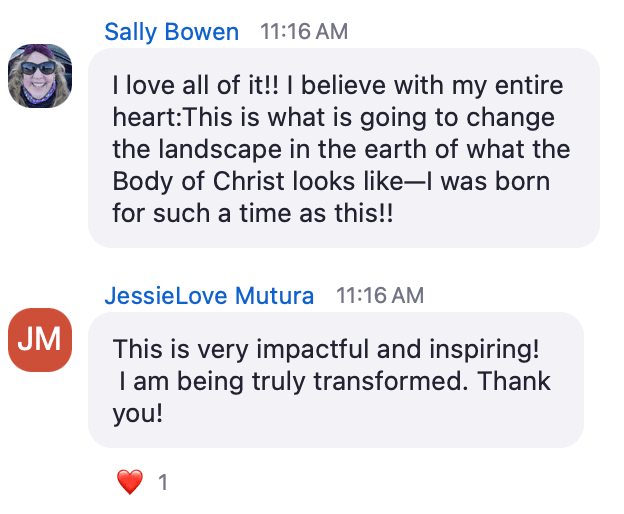
Task: Open Sally Bowen's name link
Action: (x=172, y=32)
